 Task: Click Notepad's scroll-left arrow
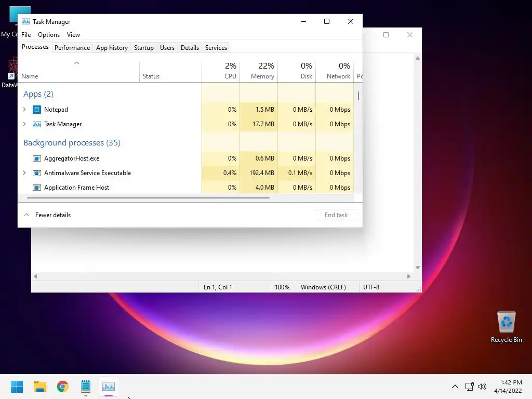point(35,276)
